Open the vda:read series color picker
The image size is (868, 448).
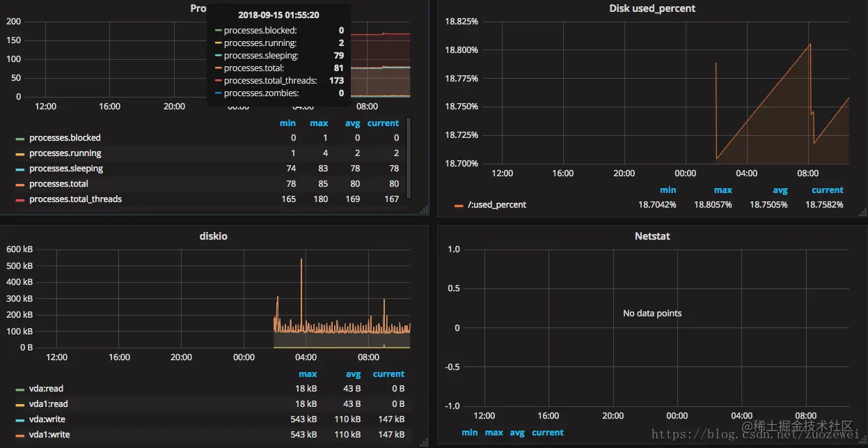click(19, 389)
